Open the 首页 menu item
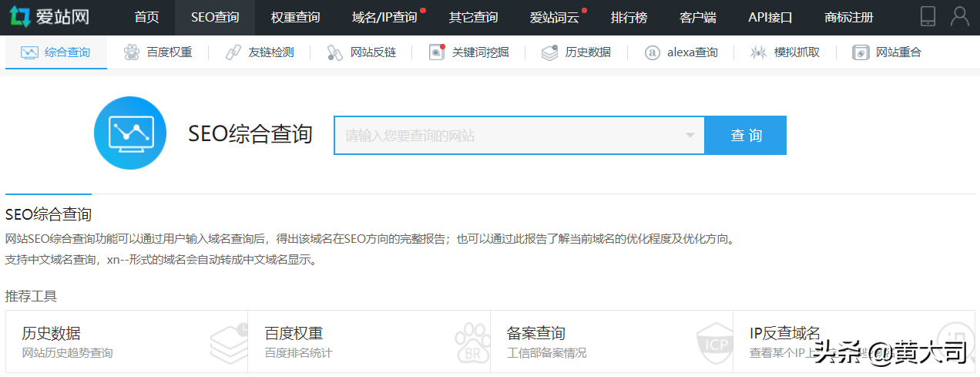The height and width of the screenshot is (377, 980). coord(146,17)
